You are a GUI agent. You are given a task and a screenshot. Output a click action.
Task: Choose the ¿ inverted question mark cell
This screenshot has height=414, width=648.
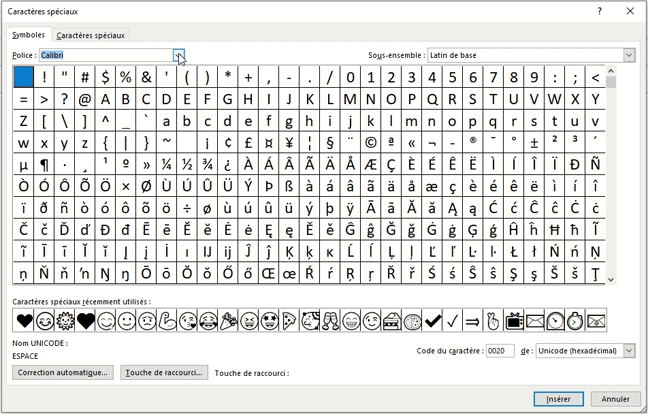[229, 164]
